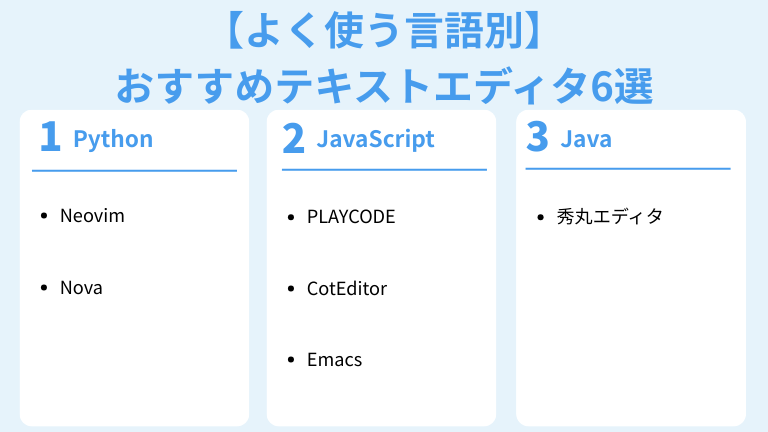Image resolution: width=768 pixels, height=432 pixels.
Task: Click the bullet point beside Neovim
Action: pos(44,216)
